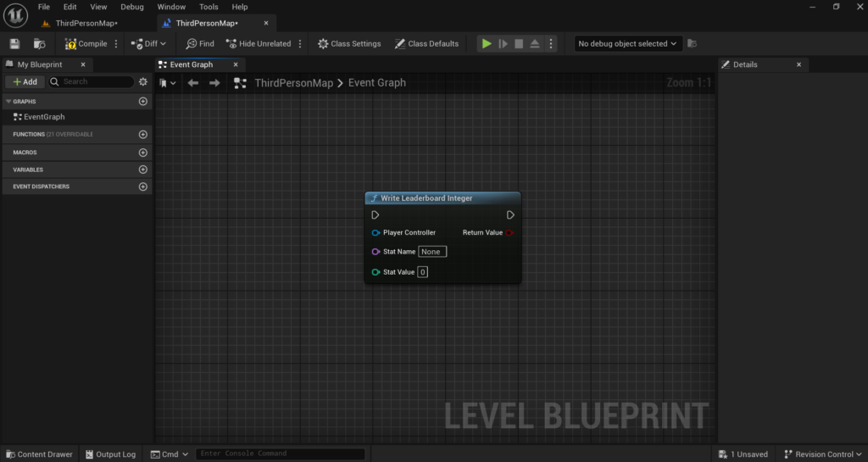The height and width of the screenshot is (462, 868).
Task: Toggle Hide Unrelated nodes
Action: 259,44
